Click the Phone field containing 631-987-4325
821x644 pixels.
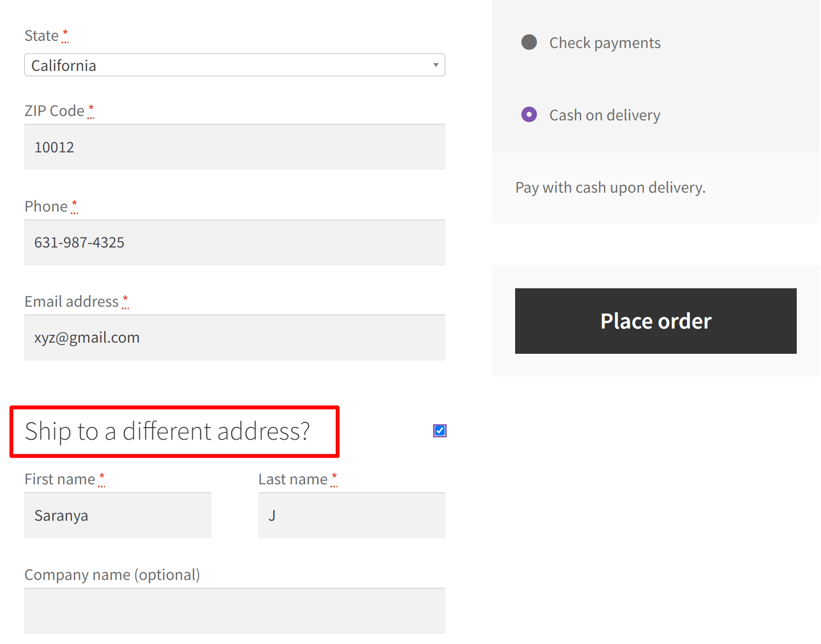click(235, 243)
